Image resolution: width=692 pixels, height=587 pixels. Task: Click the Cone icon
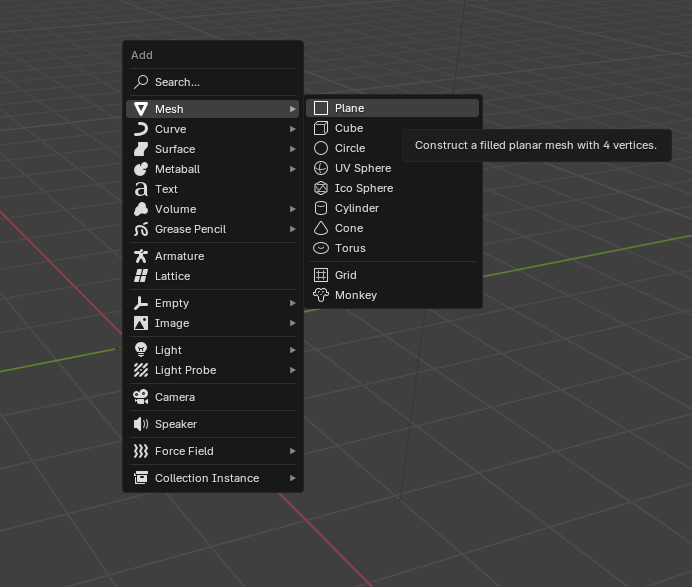pyautogui.click(x=321, y=228)
